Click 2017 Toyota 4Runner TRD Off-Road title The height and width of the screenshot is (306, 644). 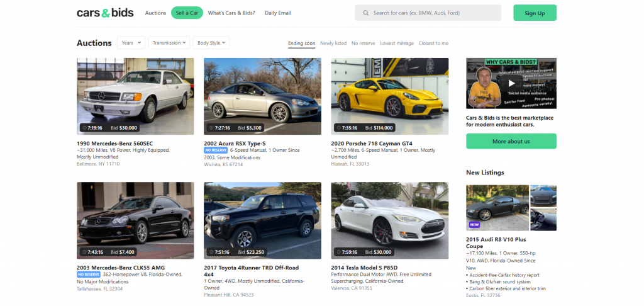[252, 271]
